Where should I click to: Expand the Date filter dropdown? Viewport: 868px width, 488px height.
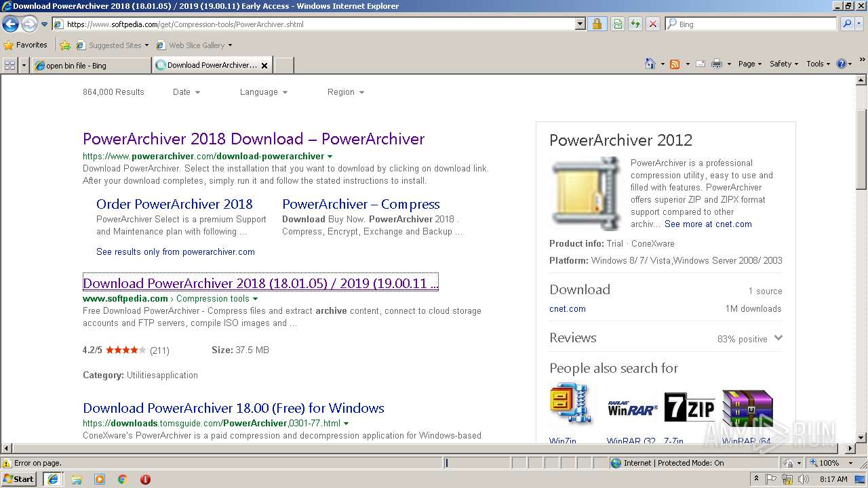(x=186, y=92)
